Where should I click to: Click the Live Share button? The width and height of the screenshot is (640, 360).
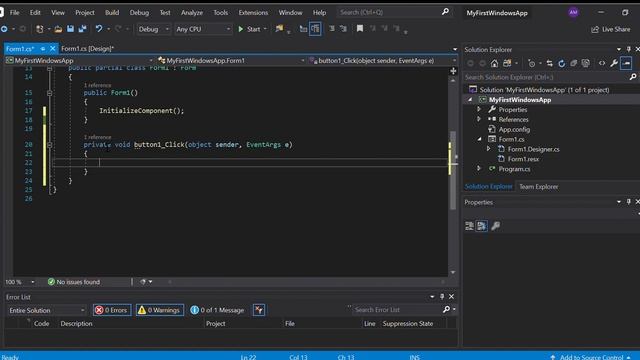pyautogui.click(x=611, y=29)
